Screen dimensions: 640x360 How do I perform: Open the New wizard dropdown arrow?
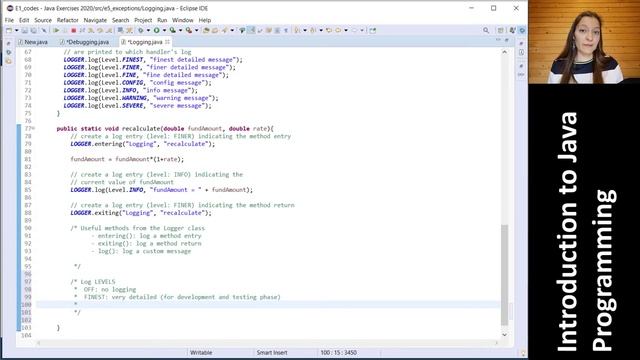tap(16, 30)
